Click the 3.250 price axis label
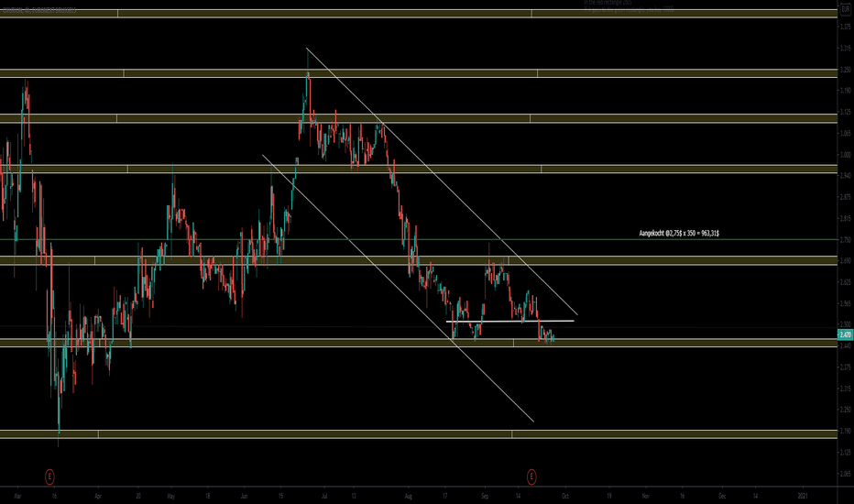The image size is (854, 504). [845, 70]
